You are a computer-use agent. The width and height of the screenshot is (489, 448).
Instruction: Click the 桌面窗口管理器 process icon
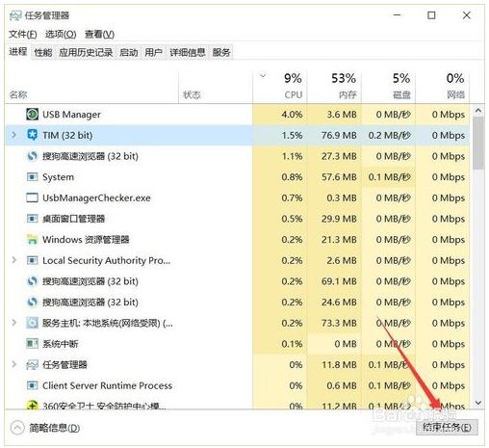tap(32, 219)
